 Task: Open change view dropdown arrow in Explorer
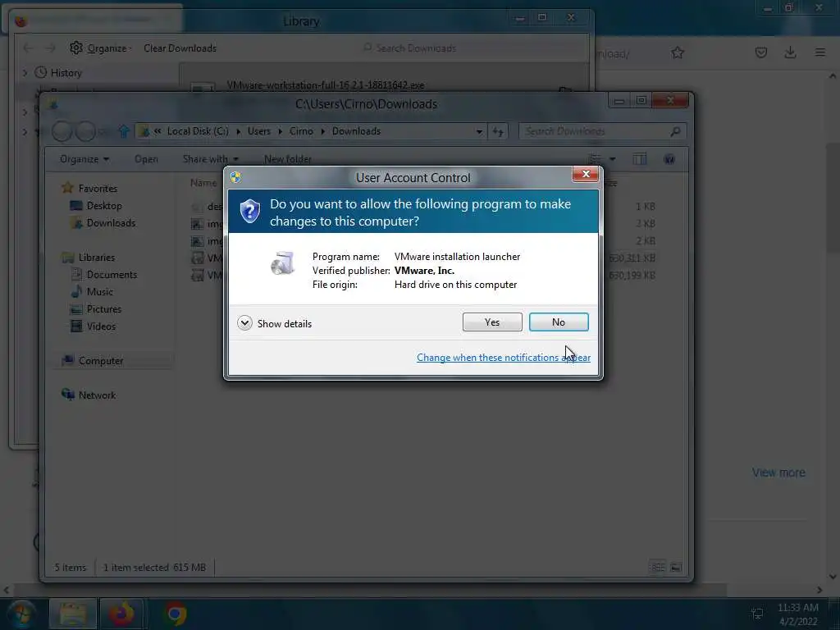pyautogui.click(x=612, y=159)
